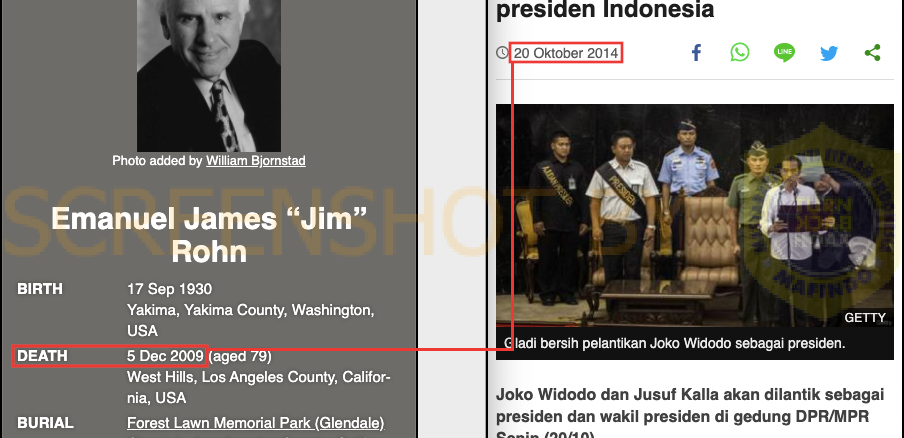Click the GETTY photo credit
Viewport: 904px width, 438px height.
click(x=865, y=318)
